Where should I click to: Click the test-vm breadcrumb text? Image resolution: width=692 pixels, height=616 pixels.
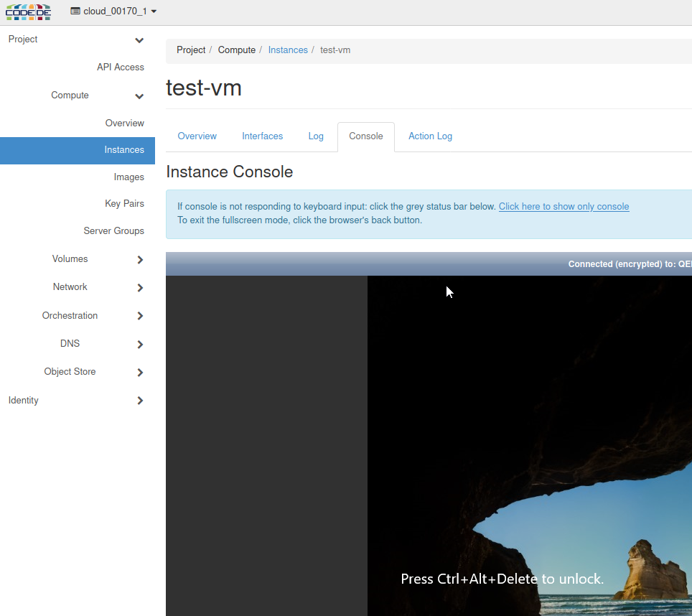(335, 50)
